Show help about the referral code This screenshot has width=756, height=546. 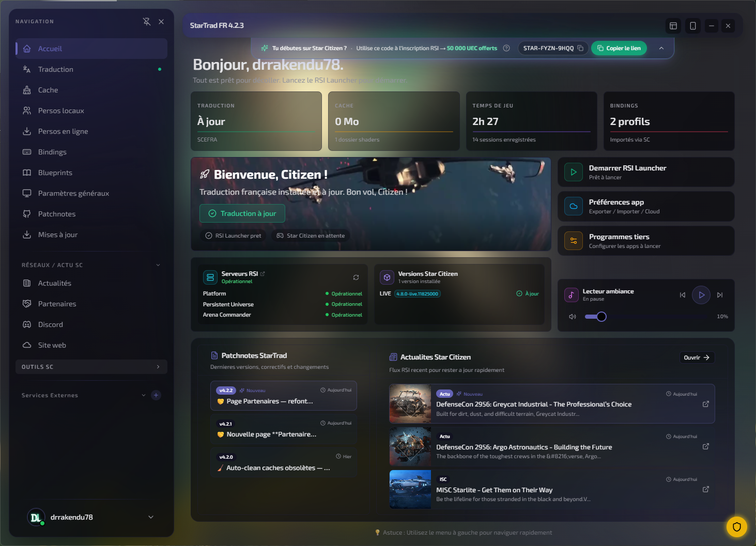click(x=506, y=48)
